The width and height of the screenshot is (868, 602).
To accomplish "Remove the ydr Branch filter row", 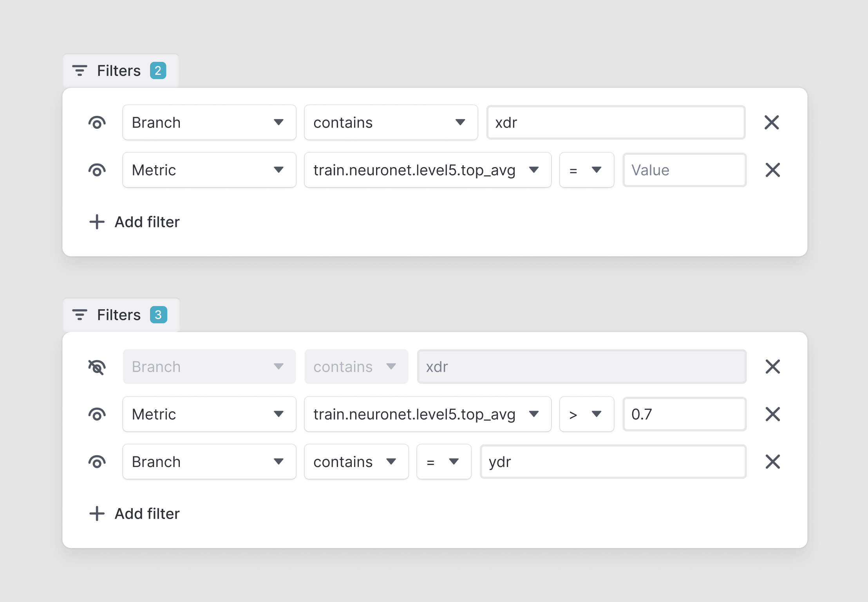I will (772, 462).
